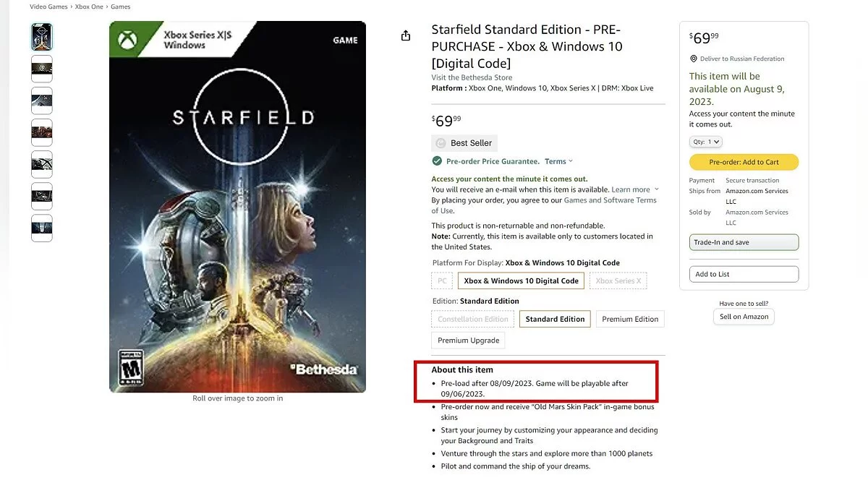Screen dimensions: 868x488
Task: Choose the Standard Edition option
Action: [555, 319]
